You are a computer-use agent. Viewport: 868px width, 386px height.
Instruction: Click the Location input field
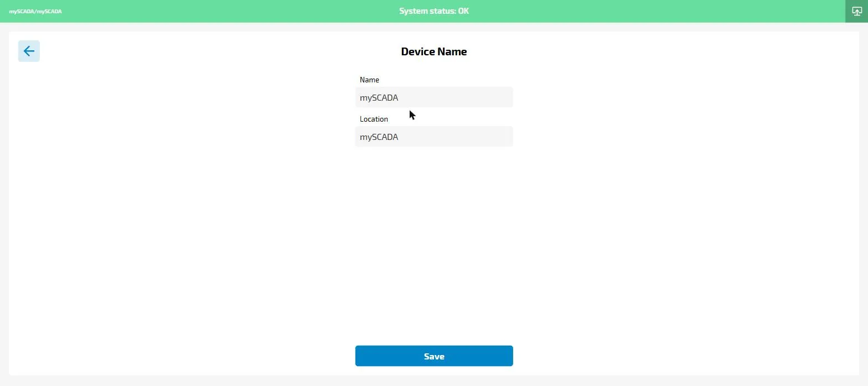pos(434,137)
